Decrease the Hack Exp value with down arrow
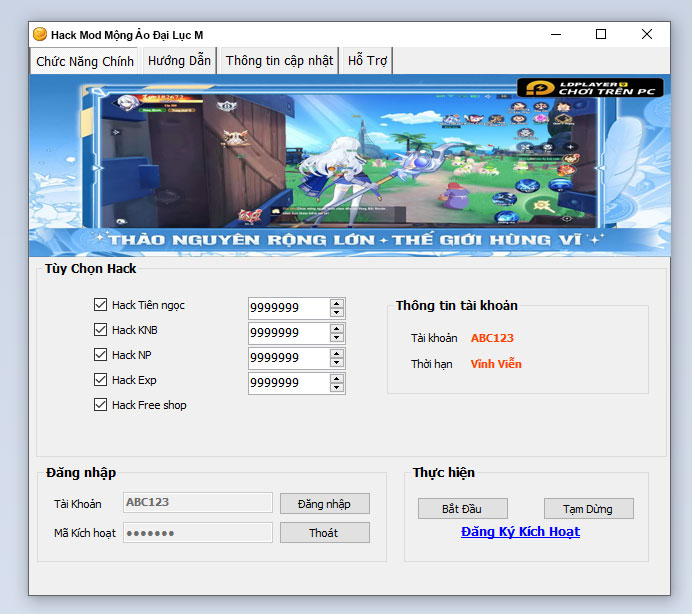The height and width of the screenshot is (616, 693). tap(337, 388)
